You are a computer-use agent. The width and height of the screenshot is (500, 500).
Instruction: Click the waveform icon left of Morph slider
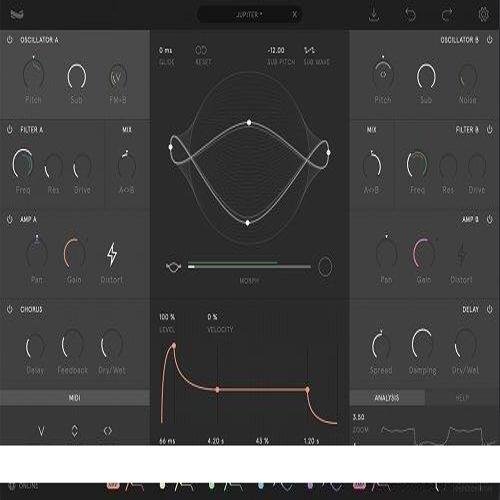coord(173,267)
